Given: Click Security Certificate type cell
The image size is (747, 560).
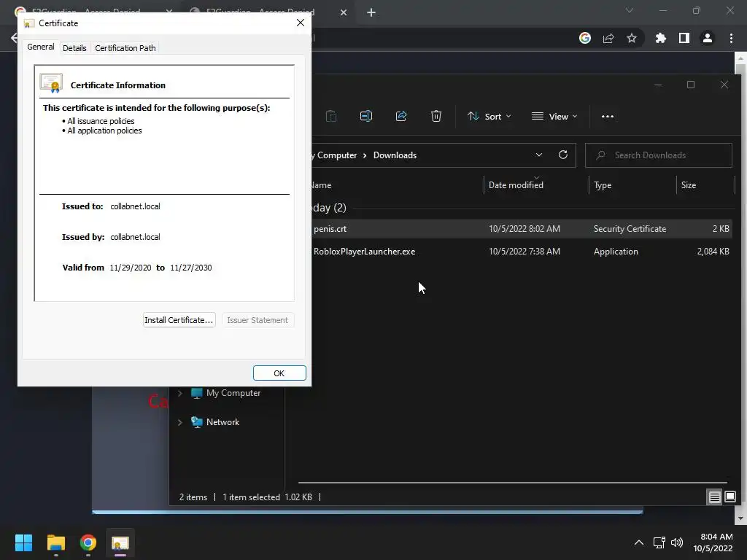Looking at the screenshot, I should pyautogui.click(x=630, y=228).
